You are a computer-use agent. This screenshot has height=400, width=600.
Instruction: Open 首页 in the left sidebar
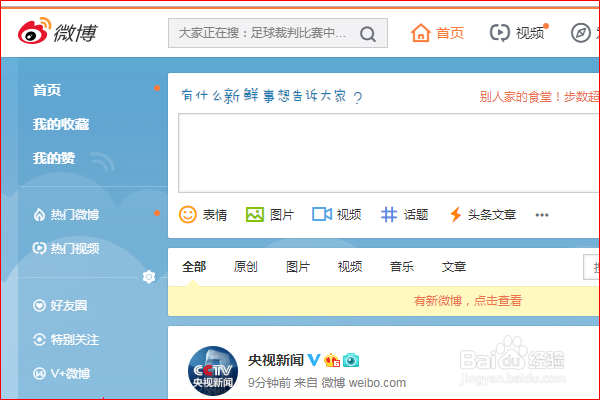point(47,90)
